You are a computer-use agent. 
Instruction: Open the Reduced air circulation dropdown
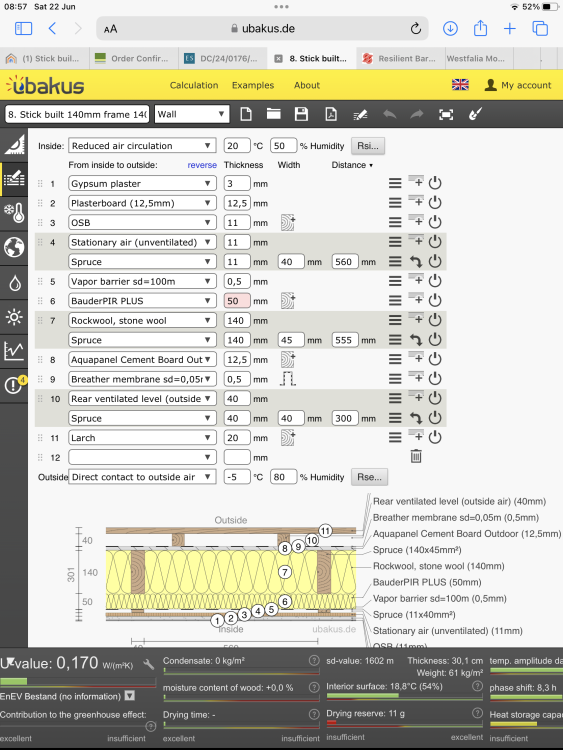tap(142, 146)
